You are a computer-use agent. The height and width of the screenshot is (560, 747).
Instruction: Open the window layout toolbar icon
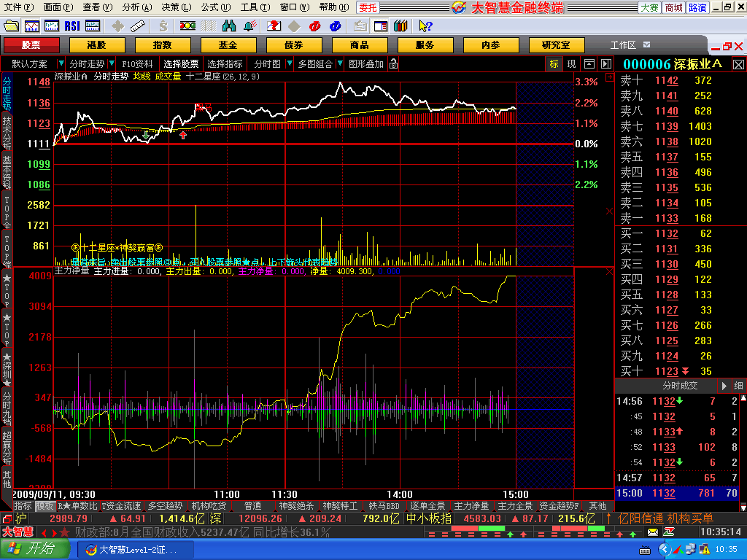380,26
